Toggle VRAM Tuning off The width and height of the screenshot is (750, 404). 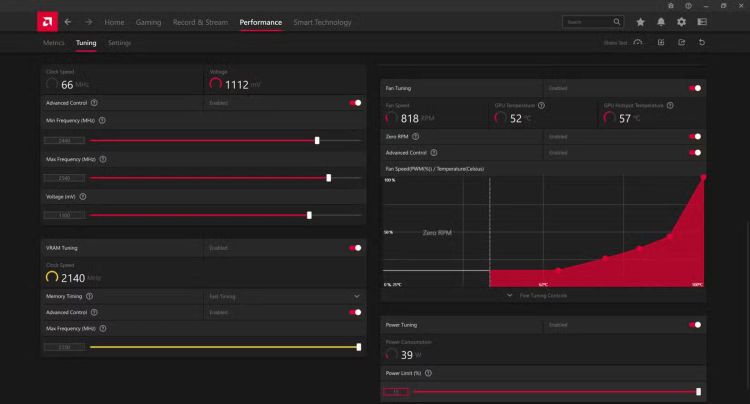pyautogui.click(x=355, y=247)
